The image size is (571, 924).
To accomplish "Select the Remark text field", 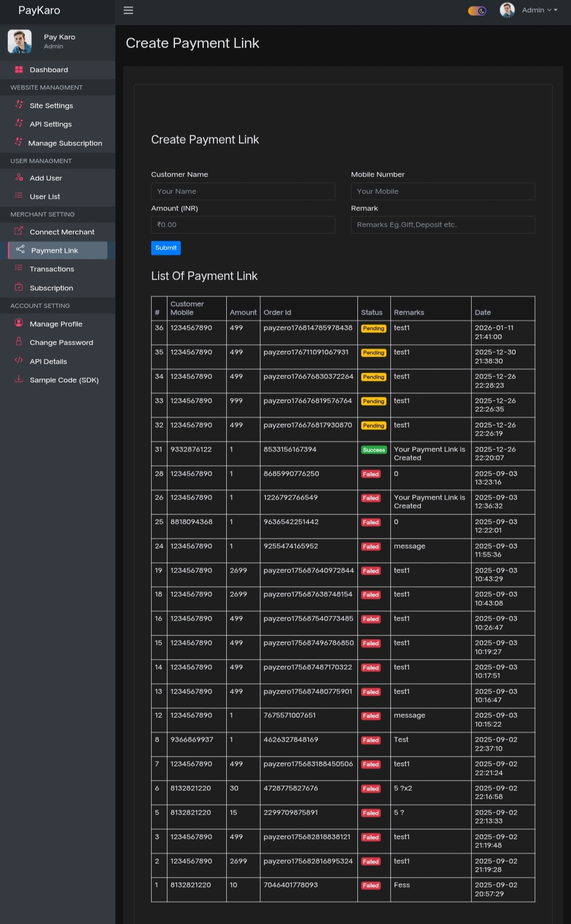I will pos(443,225).
